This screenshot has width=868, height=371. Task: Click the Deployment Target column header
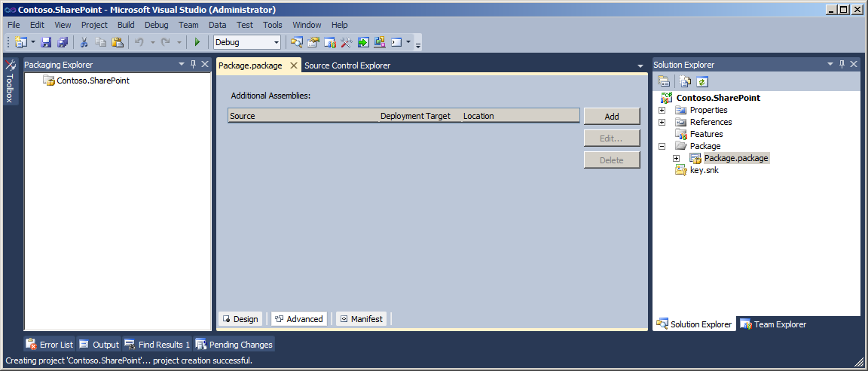(x=420, y=116)
